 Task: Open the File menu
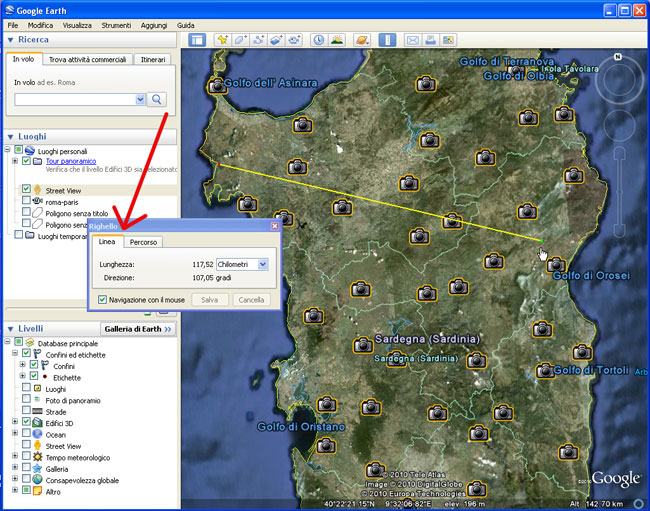(13, 25)
